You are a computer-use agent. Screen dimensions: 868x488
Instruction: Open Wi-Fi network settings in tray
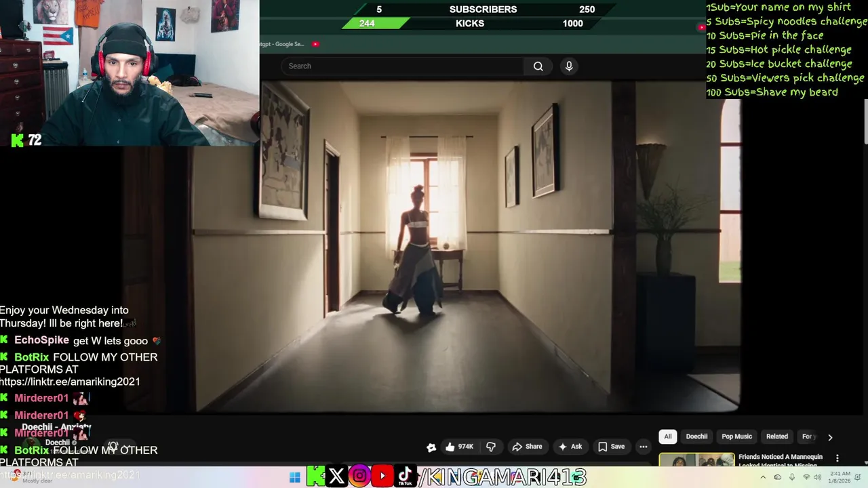(806, 478)
